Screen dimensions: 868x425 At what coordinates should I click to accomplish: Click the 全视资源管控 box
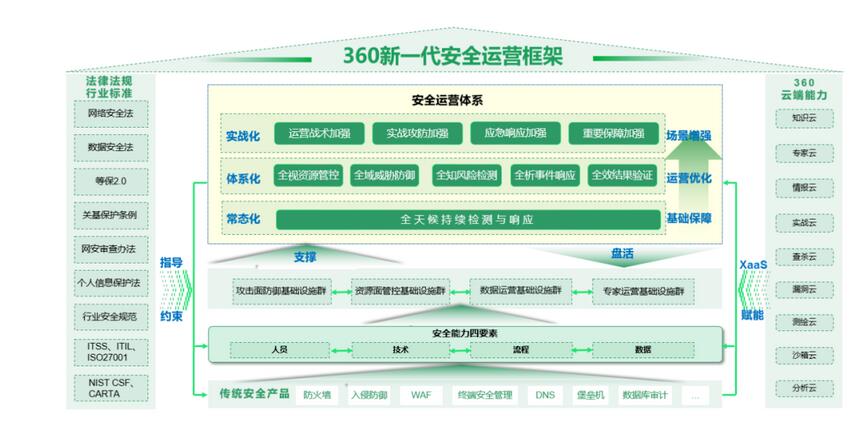(308, 175)
